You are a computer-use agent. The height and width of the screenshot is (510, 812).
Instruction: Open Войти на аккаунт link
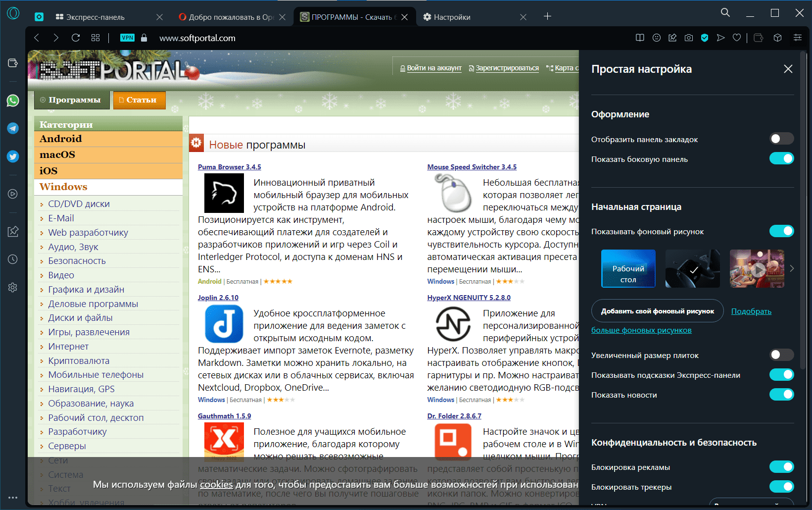click(x=434, y=68)
